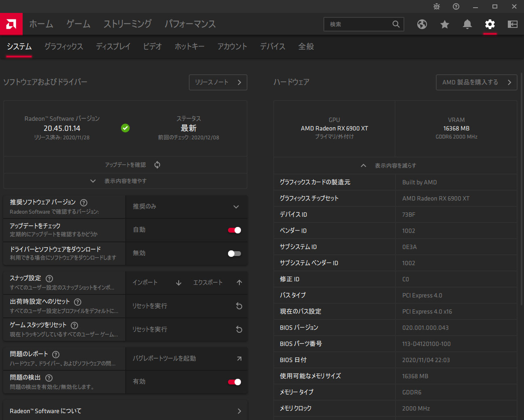
Task: Click the GPU AMD Radeon RX 6900 XT card
Action: (x=334, y=128)
